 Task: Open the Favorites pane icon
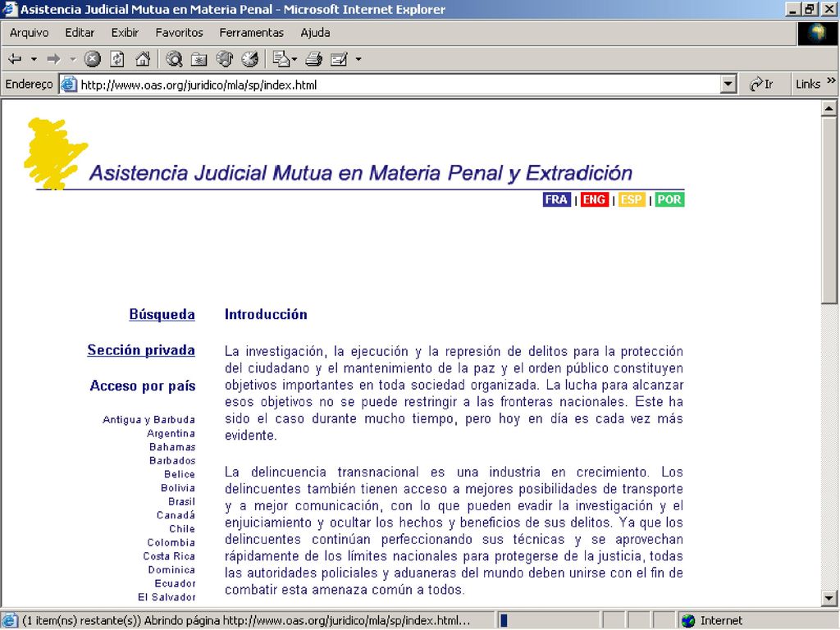[x=199, y=59]
